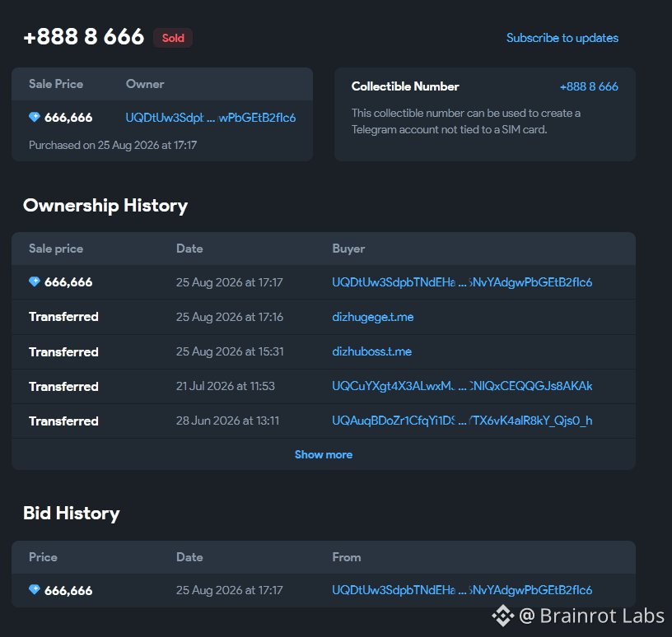Click the Subscribe to updates link

point(562,38)
